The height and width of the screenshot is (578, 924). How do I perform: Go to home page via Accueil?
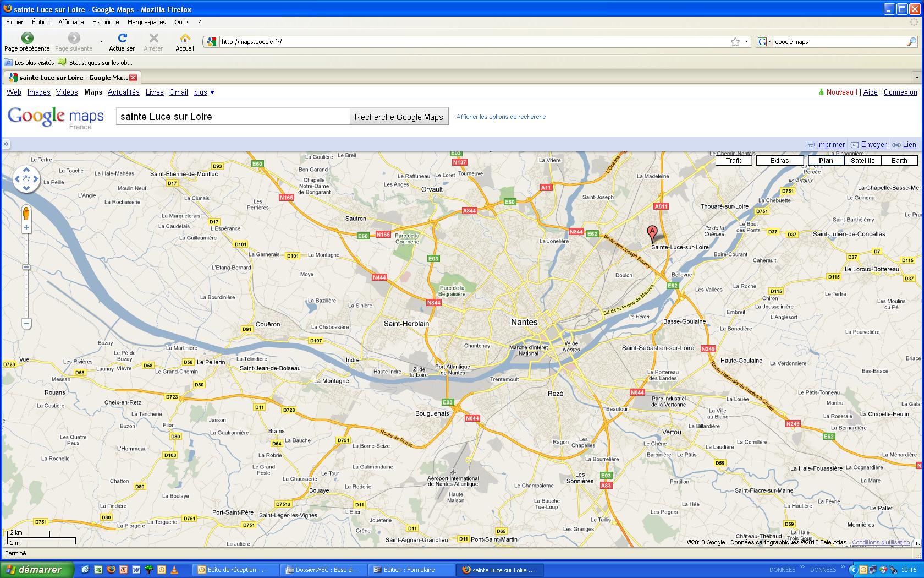[x=185, y=42]
